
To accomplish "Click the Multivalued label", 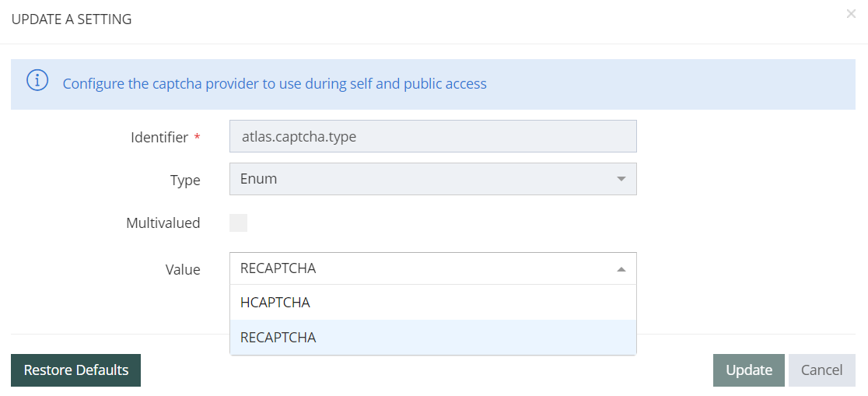I will click(163, 223).
